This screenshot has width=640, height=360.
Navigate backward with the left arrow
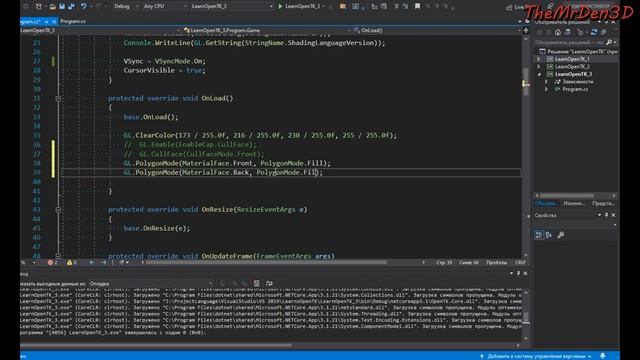[x=92, y=262]
